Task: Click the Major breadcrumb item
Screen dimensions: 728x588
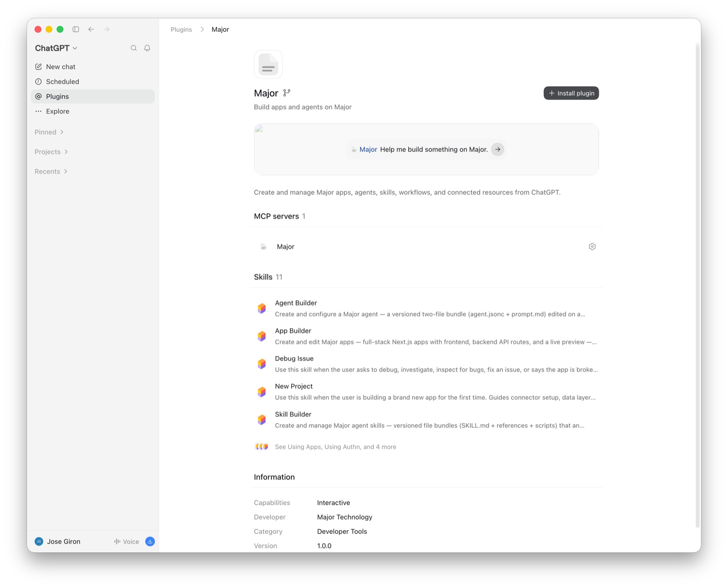Action: point(220,30)
